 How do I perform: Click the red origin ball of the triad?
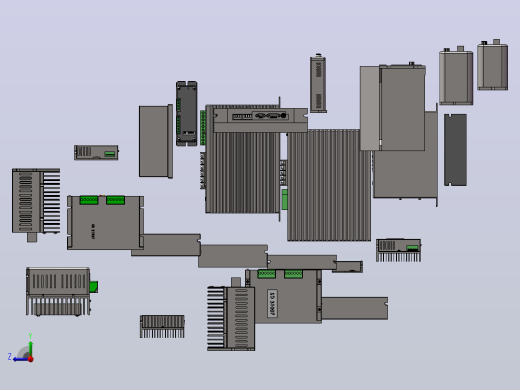[x=31, y=359]
